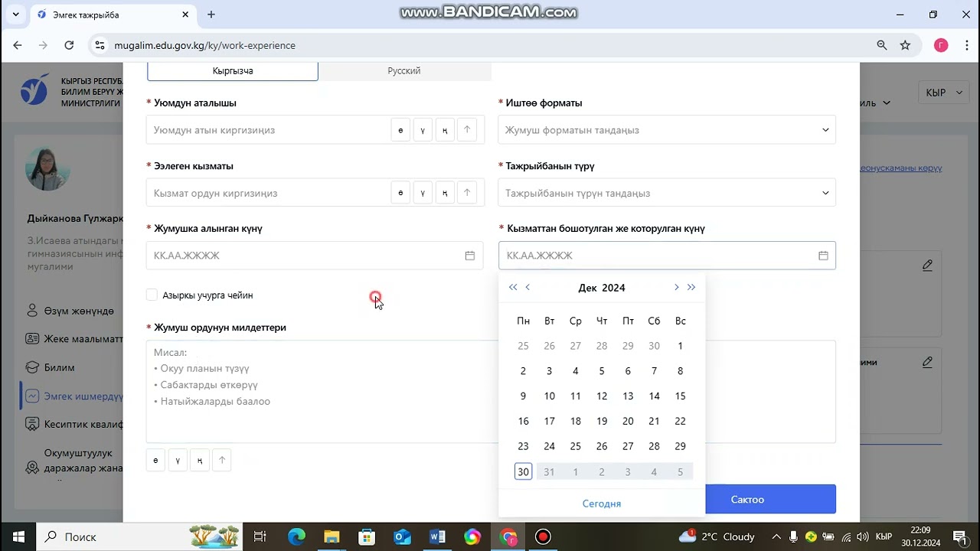Insert ү into position held field

[x=423, y=193]
